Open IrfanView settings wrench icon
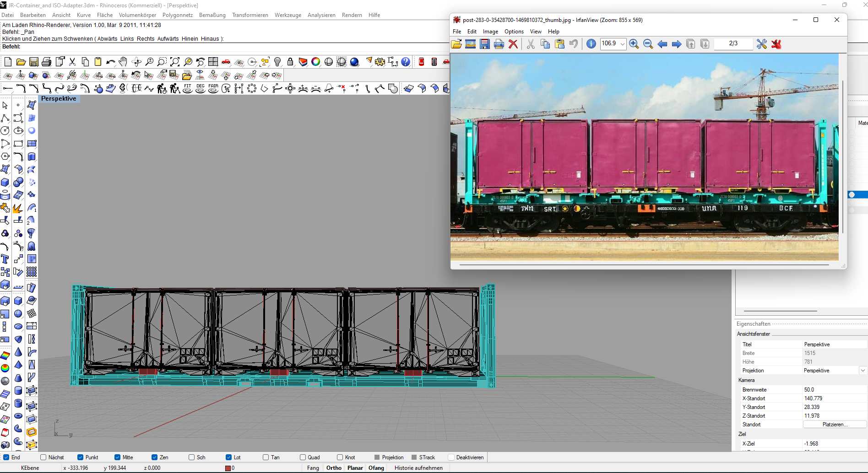Viewport: 868px width, 473px height. [x=762, y=44]
